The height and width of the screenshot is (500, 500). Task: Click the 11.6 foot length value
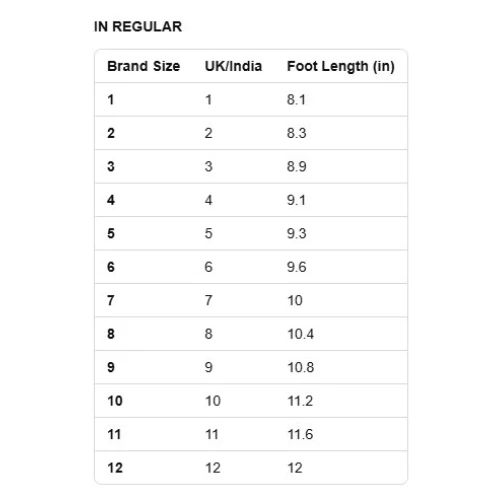(x=300, y=434)
